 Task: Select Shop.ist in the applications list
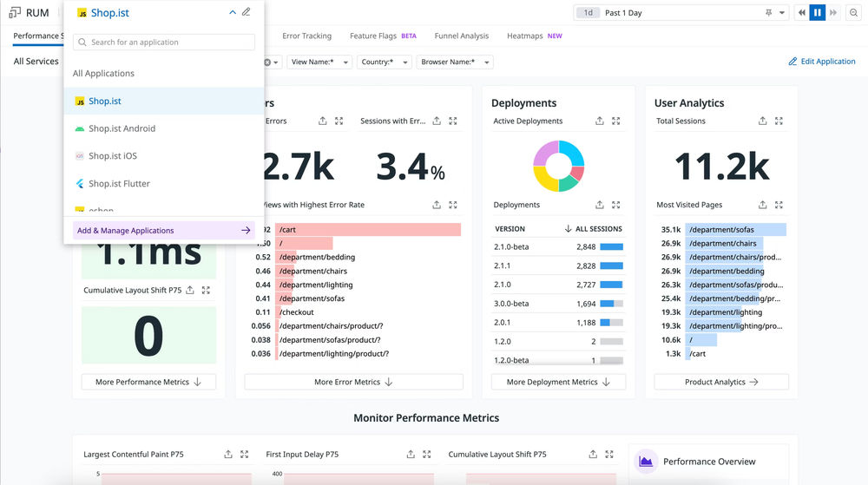pyautogui.click(x=164, y=101)
